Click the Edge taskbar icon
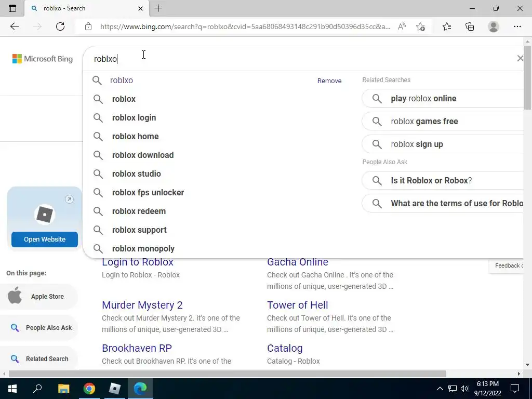This screenshot has height=399, width=532. point(140,389)
